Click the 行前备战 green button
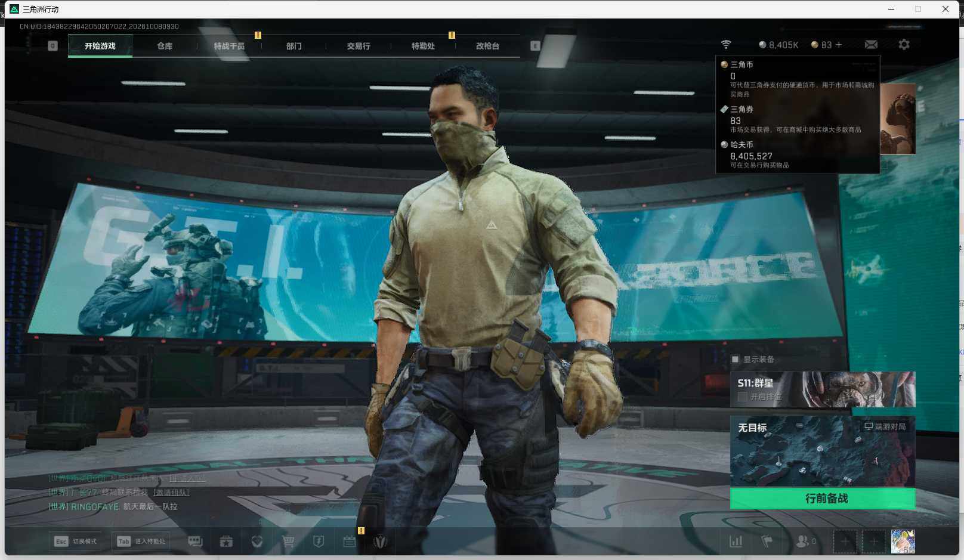 click(x=823, y=499)
